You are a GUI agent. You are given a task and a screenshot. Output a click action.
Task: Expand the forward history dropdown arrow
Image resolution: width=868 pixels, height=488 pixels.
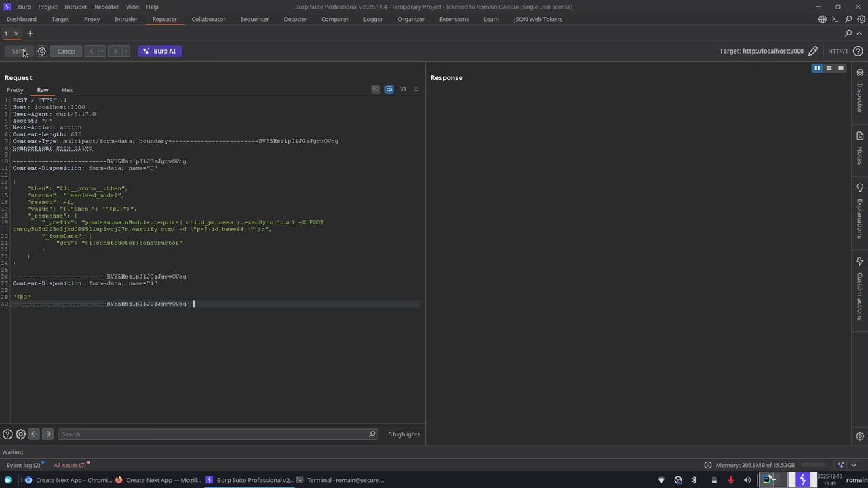pyautogui.click(x=125, y=52)
